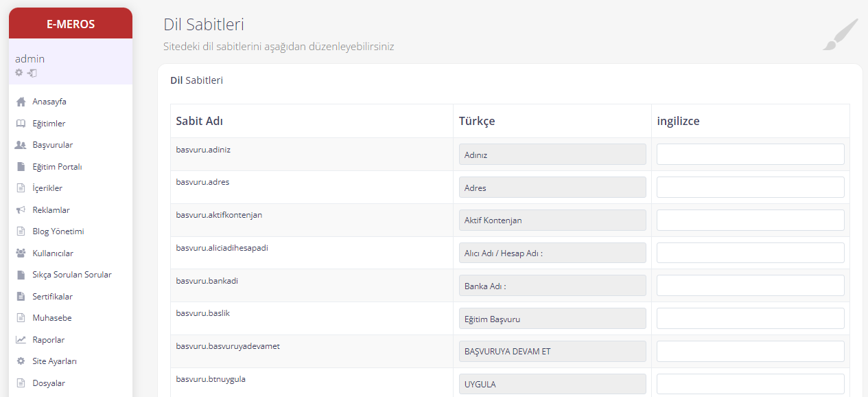868x397 pixels.
Task: Click the users icon beside Kullanıcılar
Action: tap(21, 253)
